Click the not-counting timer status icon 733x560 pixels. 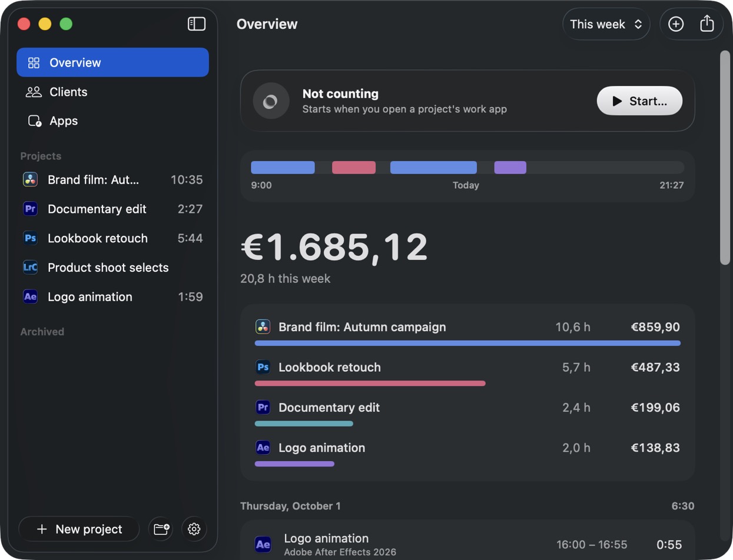[271, 101]
